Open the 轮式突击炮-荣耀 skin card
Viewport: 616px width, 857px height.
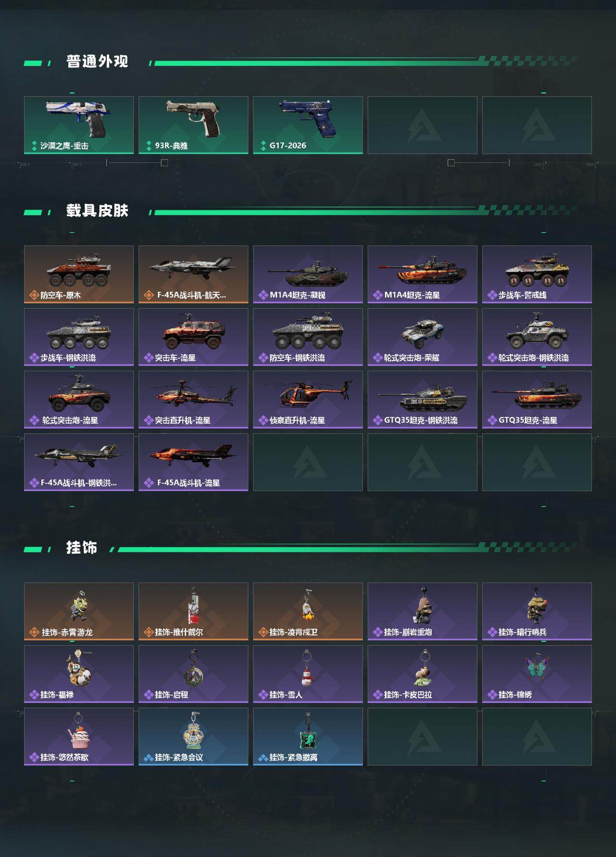[423, 337]
